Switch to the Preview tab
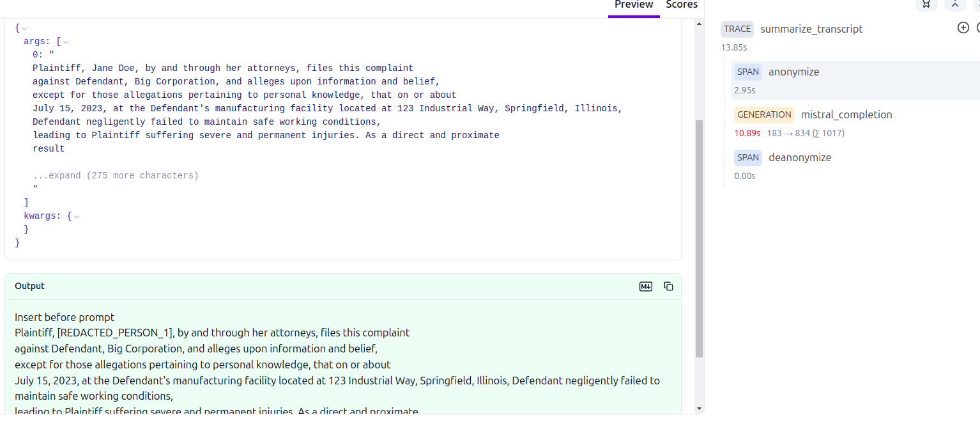The image size is (980, 424). tap(633, 5)
